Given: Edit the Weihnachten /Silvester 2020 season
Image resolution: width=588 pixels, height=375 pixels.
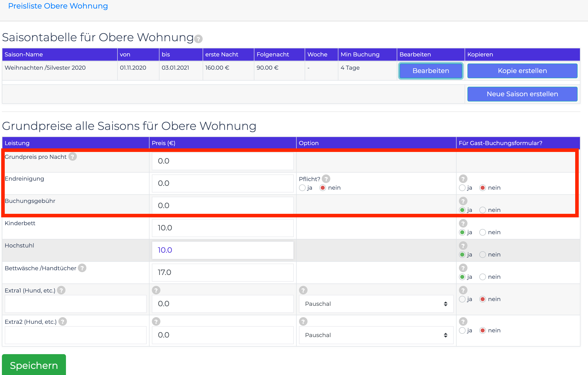Looking at the screenshot, I should (x=431, y=71).
